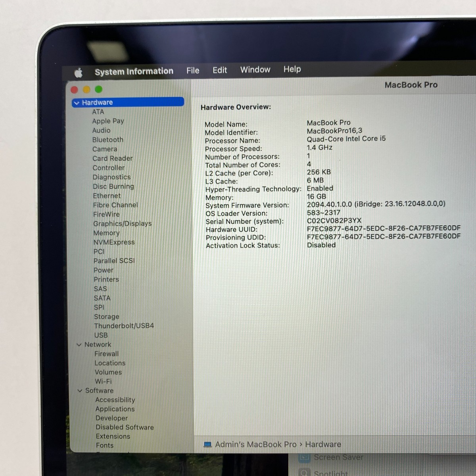The width and height of the screenshot is (476, 476).
Task: Select Disabled Software in the sidebar
Action: 125,427
